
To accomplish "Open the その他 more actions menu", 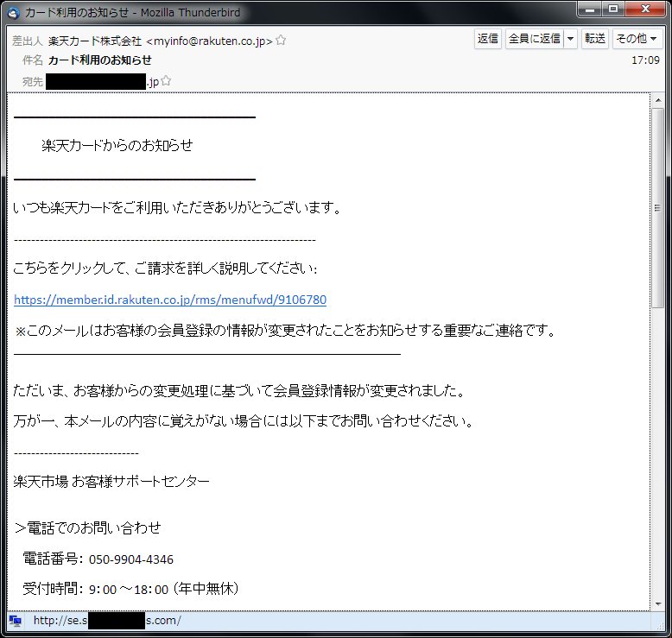I will coord(637,39).
